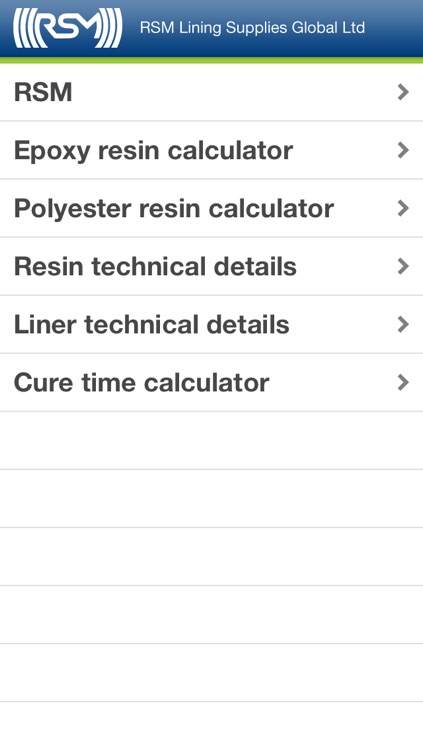423x750 pixels.
Task: Tap the arrow icon for Resin technical details
Action: pos(403,266)
